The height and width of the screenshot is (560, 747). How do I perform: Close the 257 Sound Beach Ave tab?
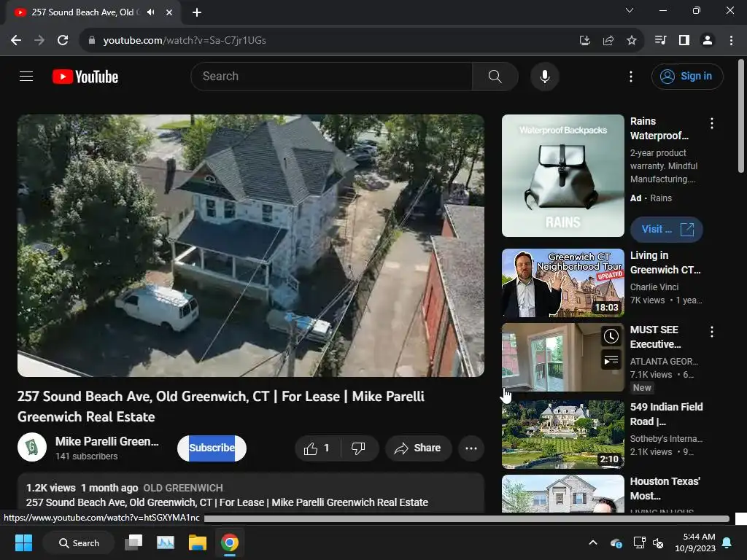pyautogui.click(x=169, y=12)
